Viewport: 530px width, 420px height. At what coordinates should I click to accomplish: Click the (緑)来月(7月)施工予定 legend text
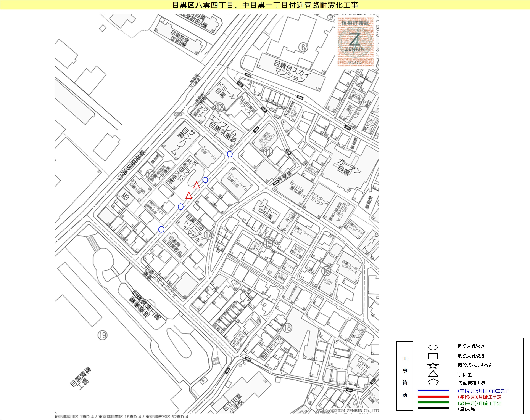point(479,403)
